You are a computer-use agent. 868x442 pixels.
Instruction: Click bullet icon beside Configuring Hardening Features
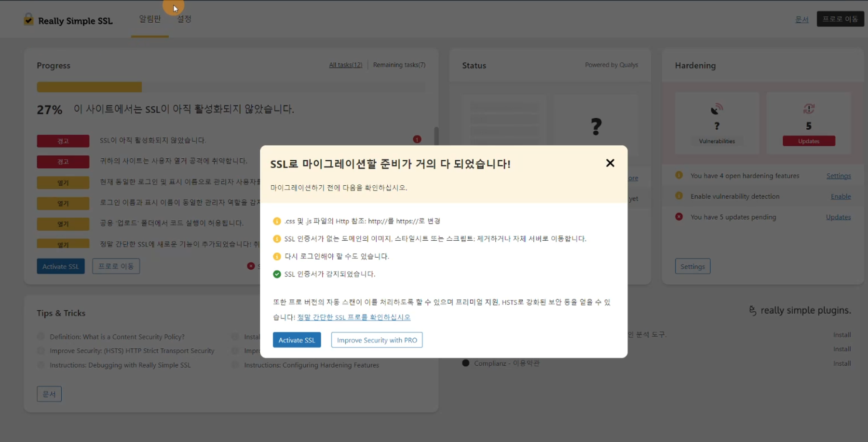coord(235,365)
